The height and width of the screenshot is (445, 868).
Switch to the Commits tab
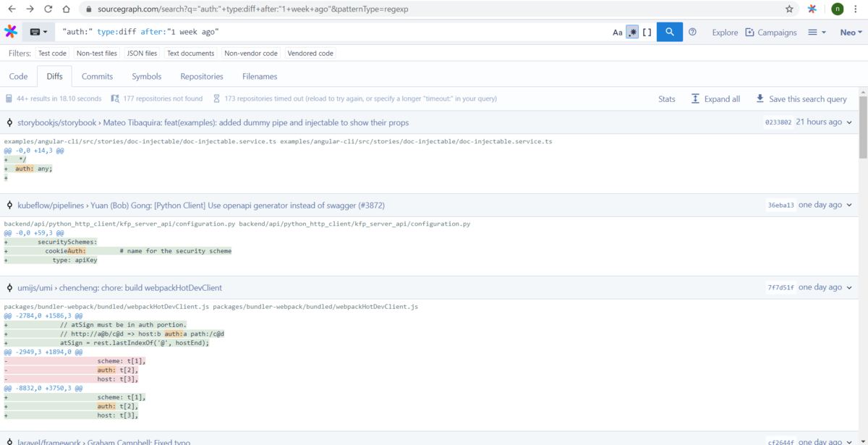[97, 76]
